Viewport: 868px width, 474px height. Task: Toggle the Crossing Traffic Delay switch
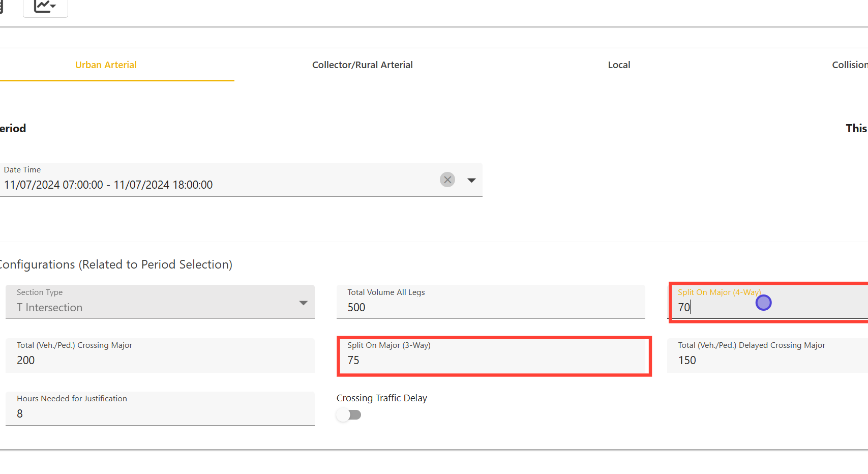point(349,415)
